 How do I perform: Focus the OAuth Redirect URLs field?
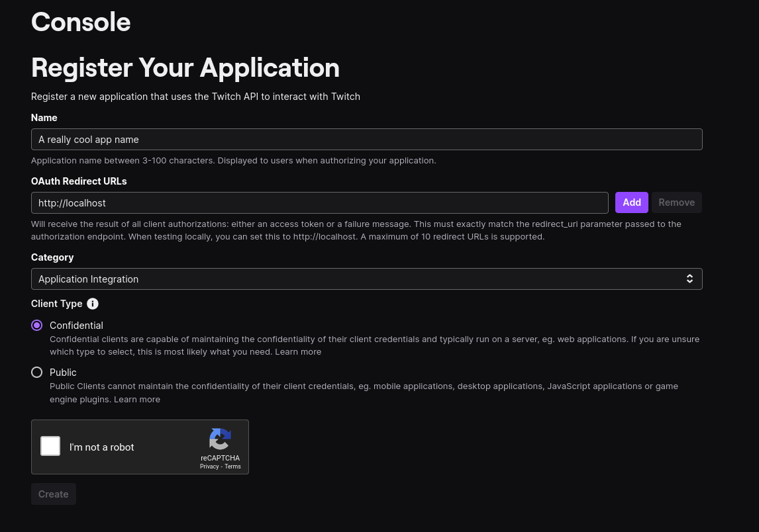click(319, 202)
